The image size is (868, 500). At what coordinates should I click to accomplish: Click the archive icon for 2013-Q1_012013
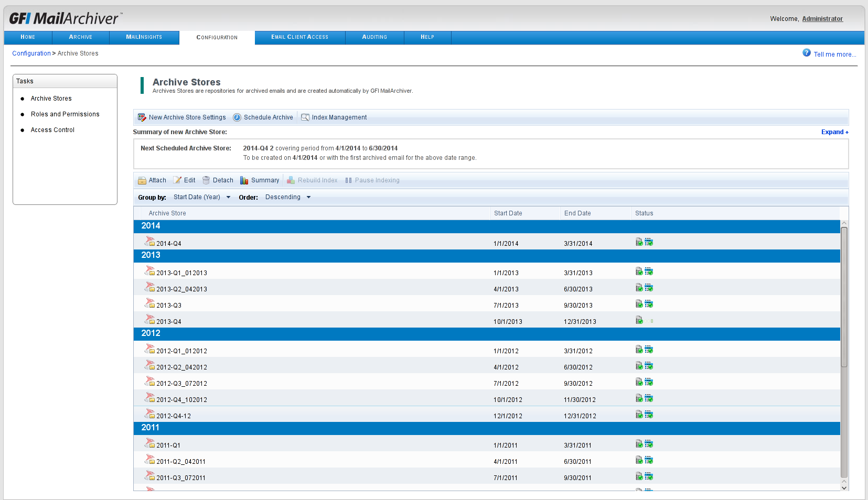[150, 271]
